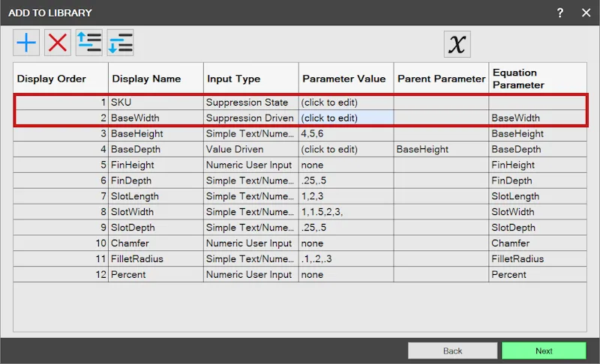The height and width of the screenshot is (364, 600).
Task: Select the Input Type column header
Action: (251, 79)
